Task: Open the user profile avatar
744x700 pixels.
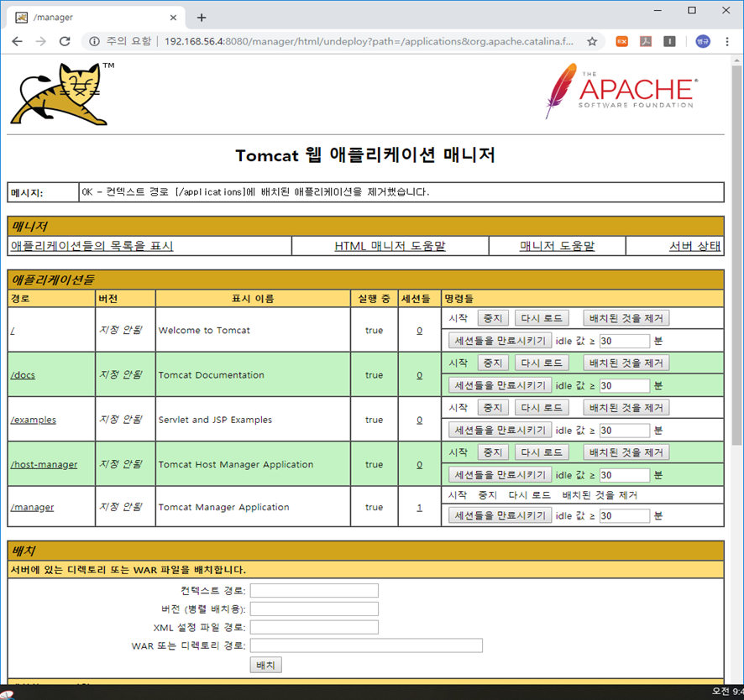Action: tap(703, 41)
